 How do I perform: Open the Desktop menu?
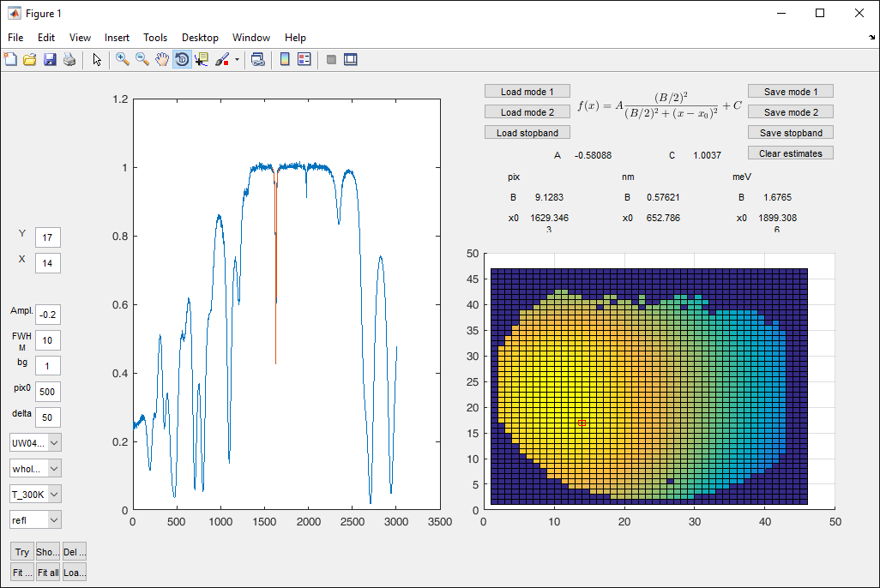(200, 38)
